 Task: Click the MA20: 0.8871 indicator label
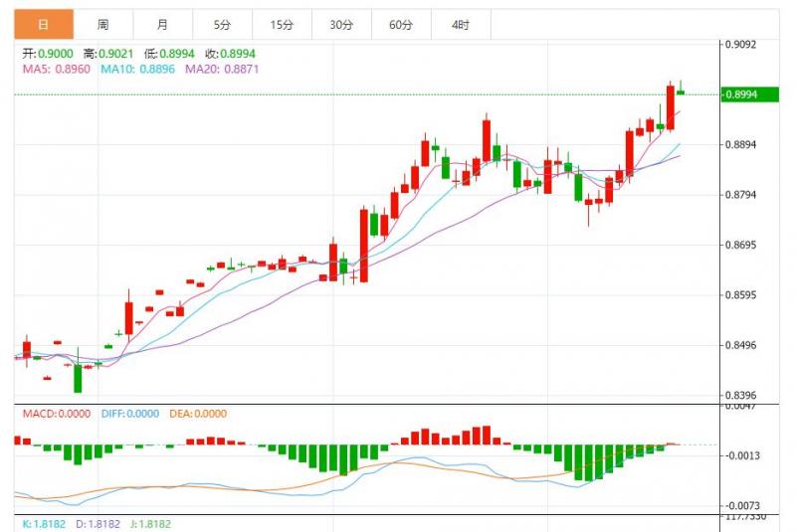point(222,69)
